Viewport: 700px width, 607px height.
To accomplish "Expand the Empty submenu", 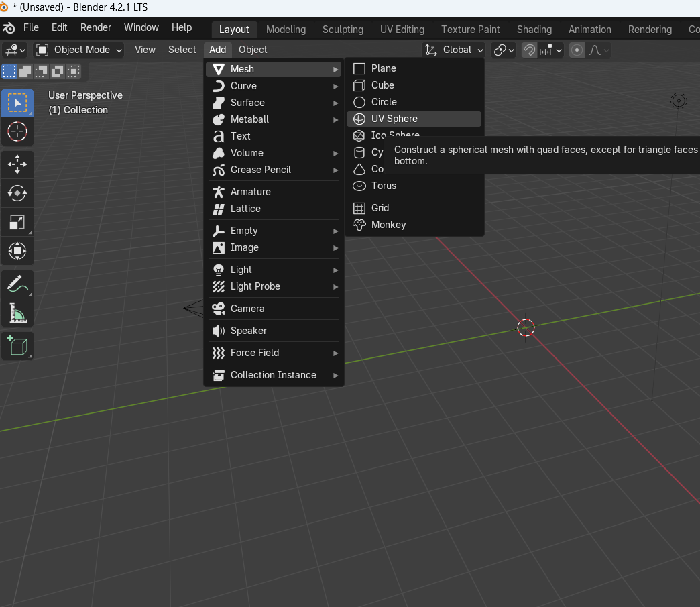I will coord(274,231).
